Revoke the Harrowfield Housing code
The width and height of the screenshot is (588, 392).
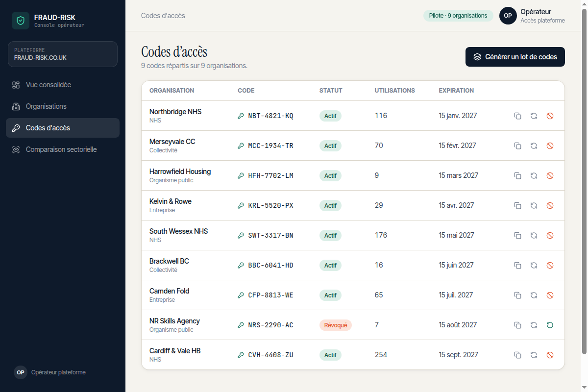coord(550,176)
